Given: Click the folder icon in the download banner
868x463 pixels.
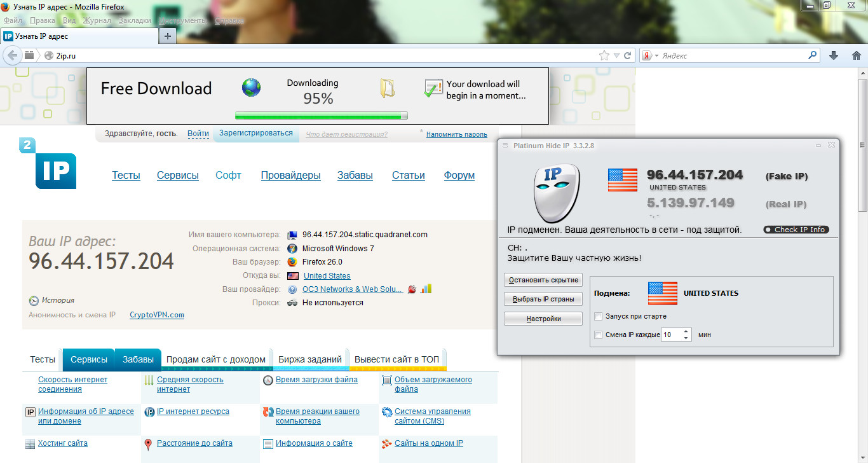Looking at the screenshot, I should tap(387, 88).
